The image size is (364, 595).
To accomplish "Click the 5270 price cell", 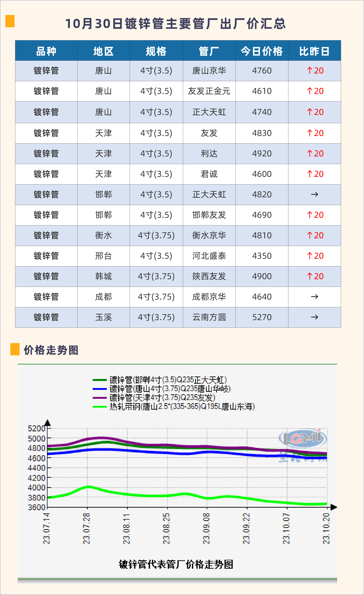I will pos(262,317).
